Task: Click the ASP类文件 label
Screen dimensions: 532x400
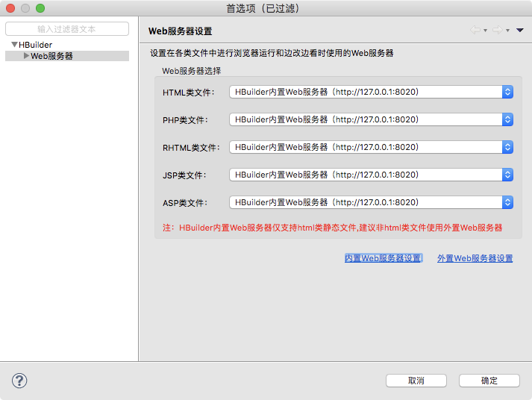Action: [x=185, y=203]
